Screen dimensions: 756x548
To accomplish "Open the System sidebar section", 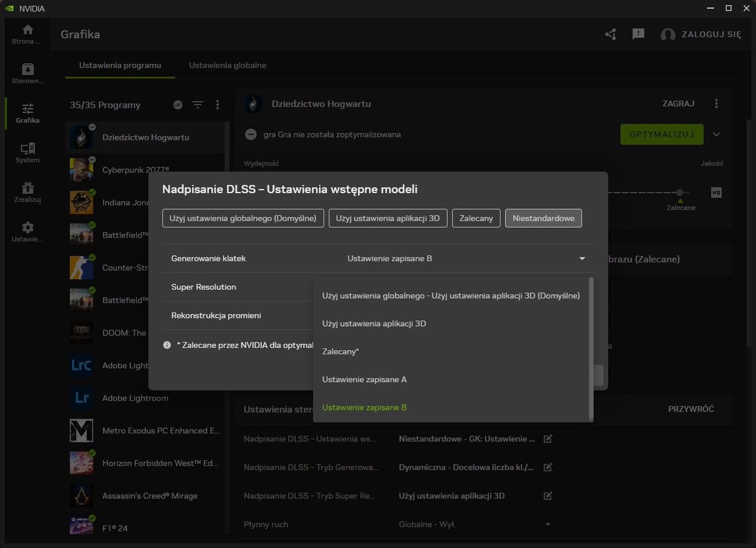I will click(28, 153).
